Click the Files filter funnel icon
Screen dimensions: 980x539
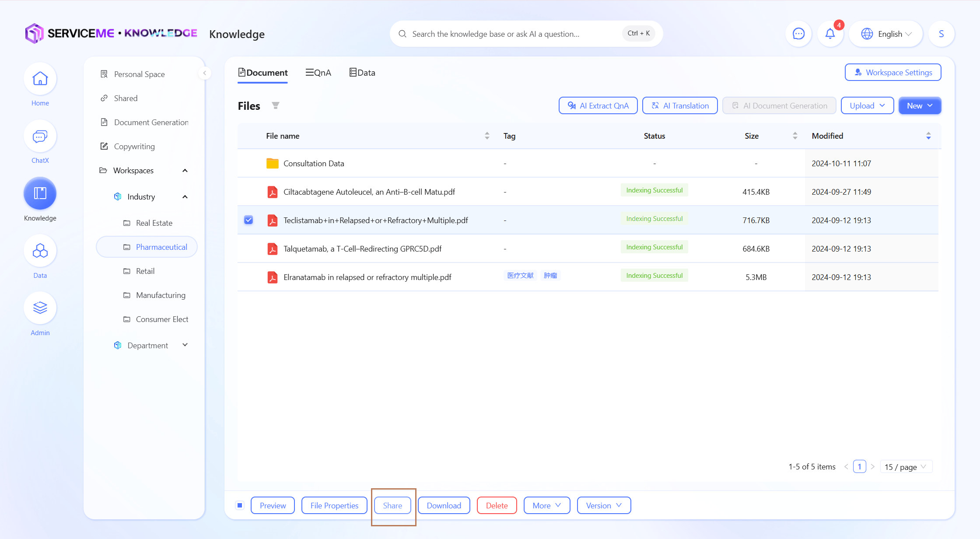coord(275,105)
